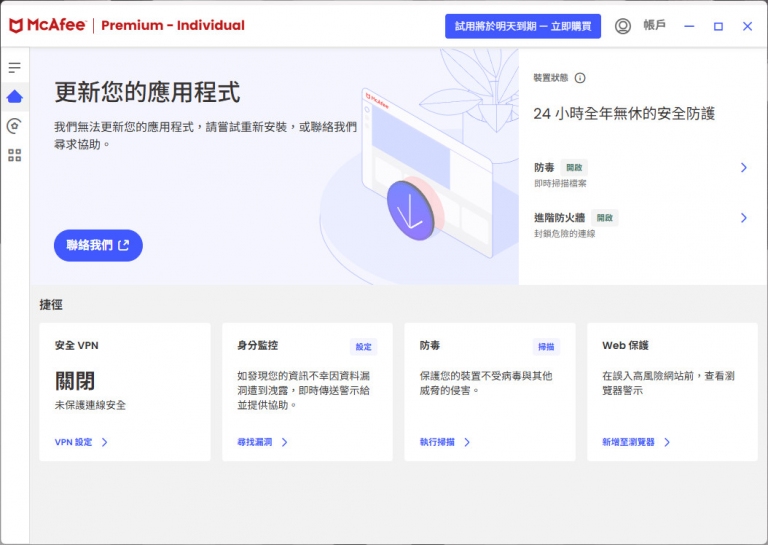Click the 關閉 VPN status text
The image size is (768, 545).
[x=75, y=380]
